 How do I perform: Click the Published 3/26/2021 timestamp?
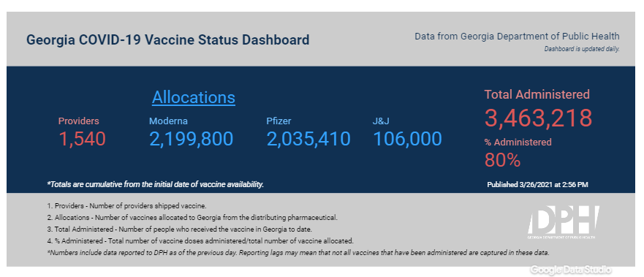pos(537,185)
